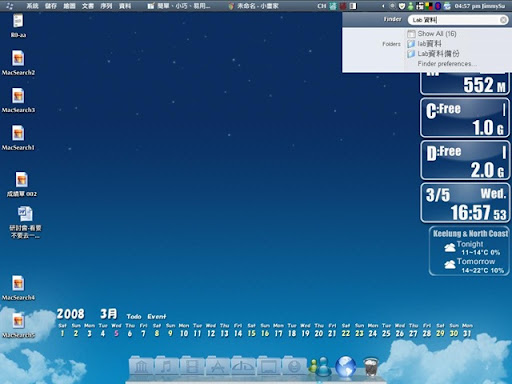The width and height of the screenshot is (512, 384).
Task: Open the Movies folder in the dock
Action: (x=192, y=367)
